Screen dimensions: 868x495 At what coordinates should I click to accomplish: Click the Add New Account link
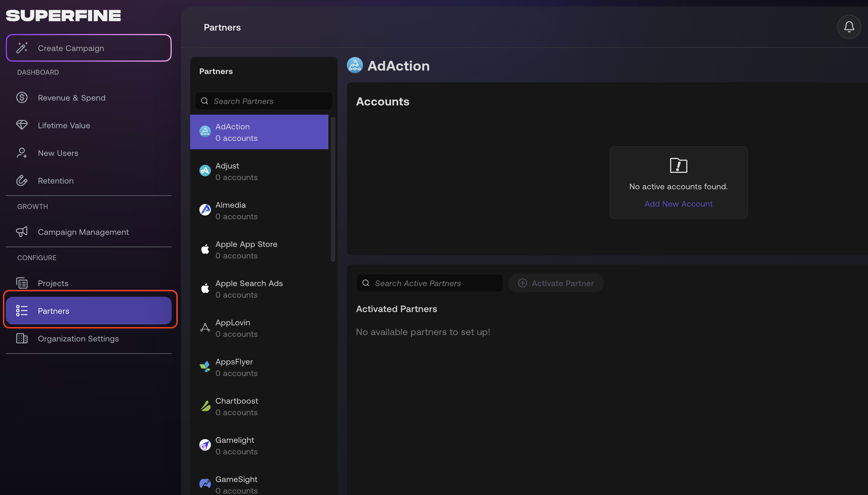pyautogui.click(x=678, y=204)
